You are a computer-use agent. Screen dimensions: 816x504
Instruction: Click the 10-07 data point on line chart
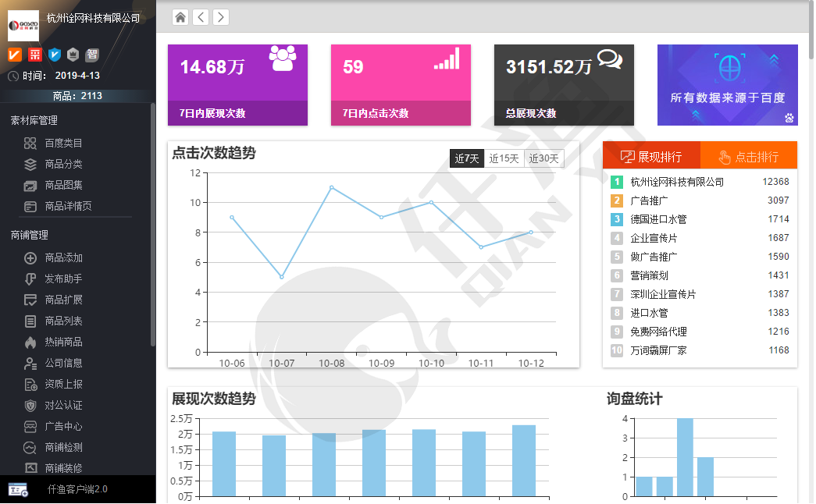tap(282, 277)
